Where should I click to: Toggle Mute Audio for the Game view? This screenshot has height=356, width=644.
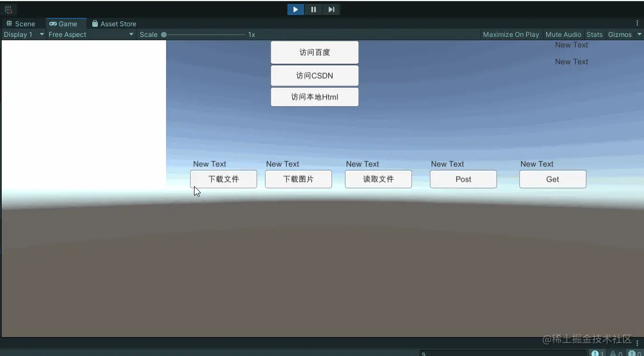[563, 34]
